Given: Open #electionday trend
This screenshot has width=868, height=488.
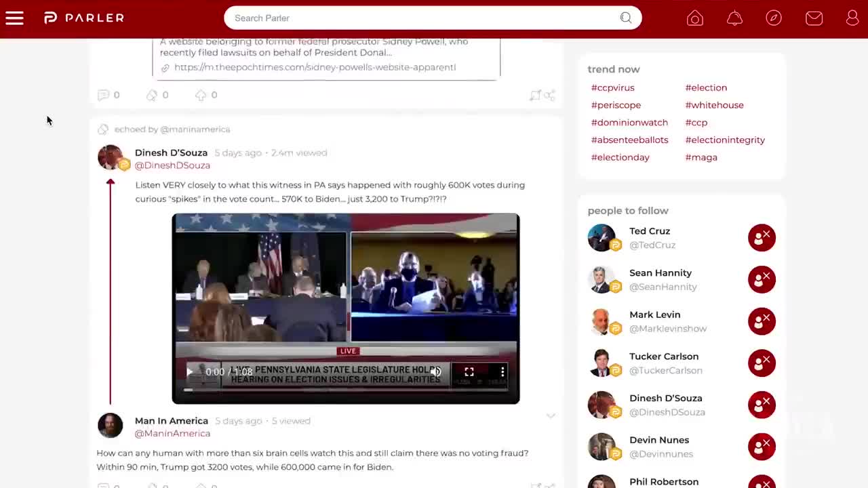Looking at the screenshot, I should coord(620,157).
